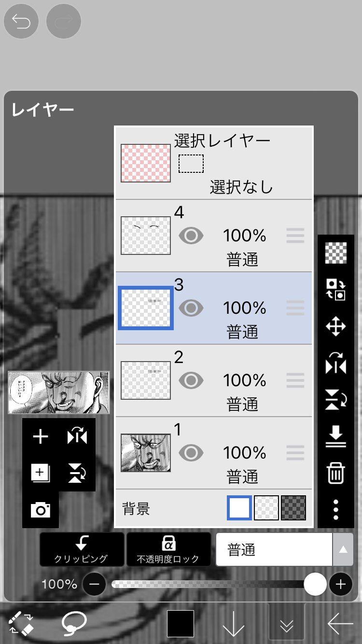Select the transparent checker background option

[x=266, y=508]
